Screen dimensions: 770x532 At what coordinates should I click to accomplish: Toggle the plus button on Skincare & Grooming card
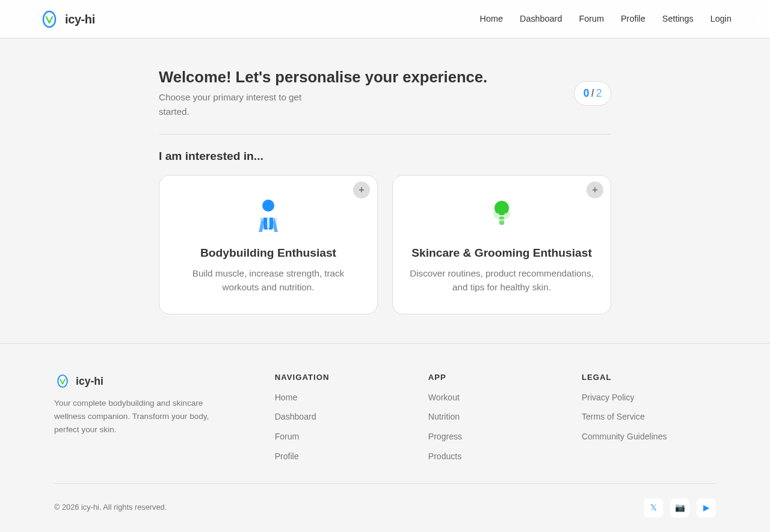(x=595, y=190)
